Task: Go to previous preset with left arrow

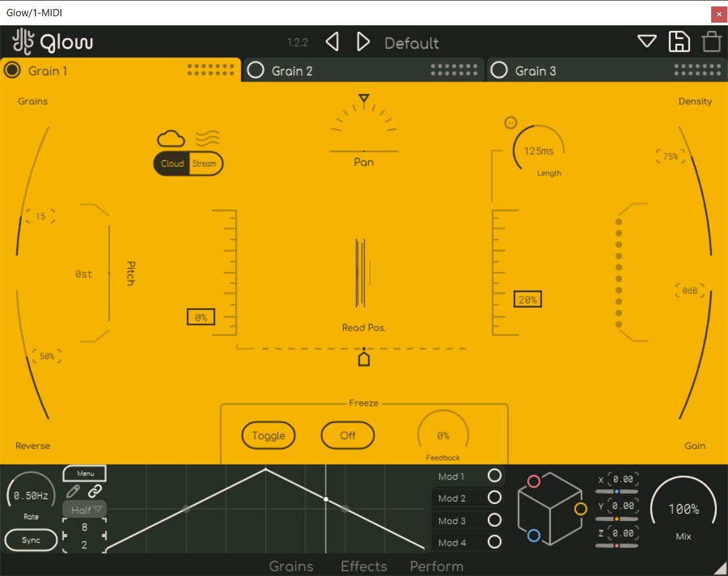Action: [x=332, y=43]
